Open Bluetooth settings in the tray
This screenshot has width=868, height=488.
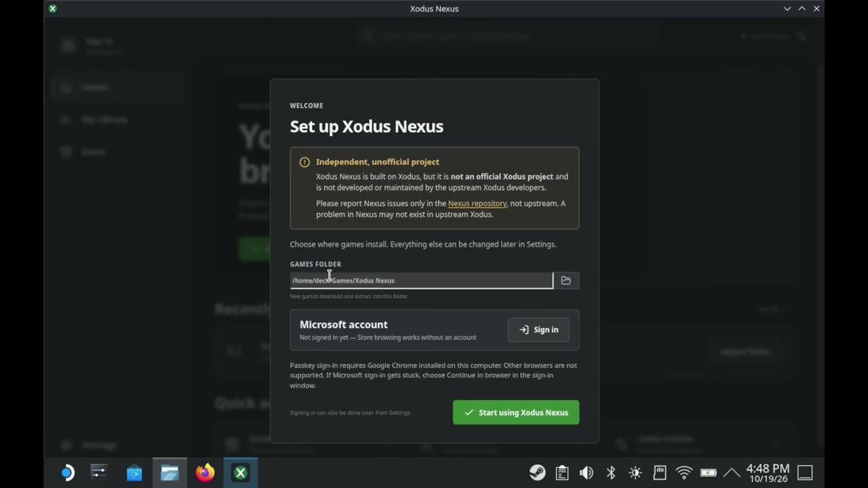click(611, 472)
